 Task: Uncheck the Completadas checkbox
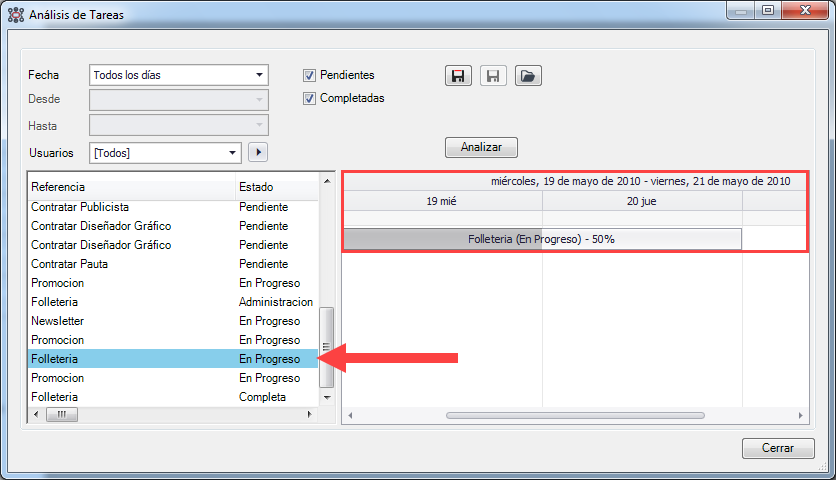(x=309, y=98)
